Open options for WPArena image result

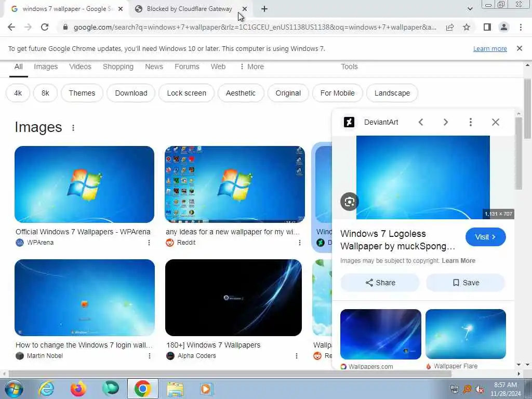pyautogui.click(x=149, y=243)
